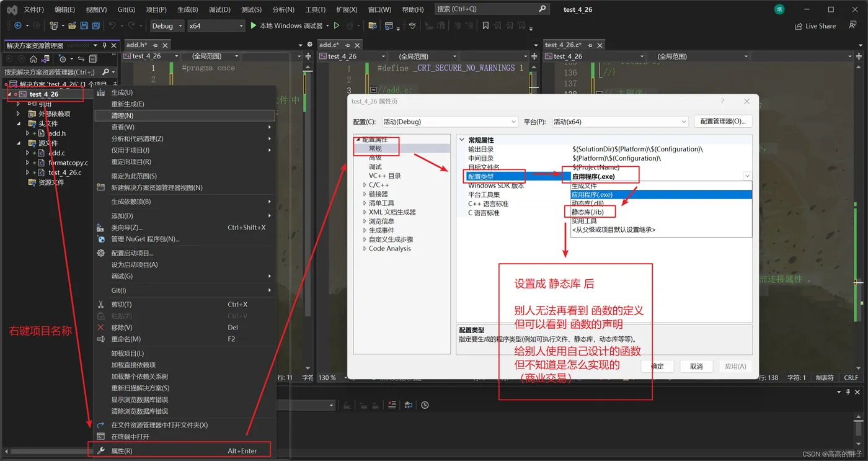The image size is (868, 461).
Task: Close the add.h tab
Action: (166, 45)
